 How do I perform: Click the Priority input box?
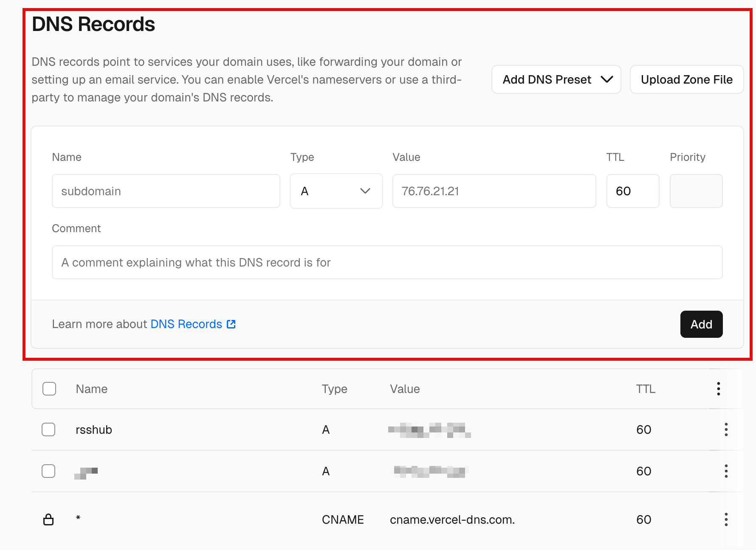click(696, 191)
